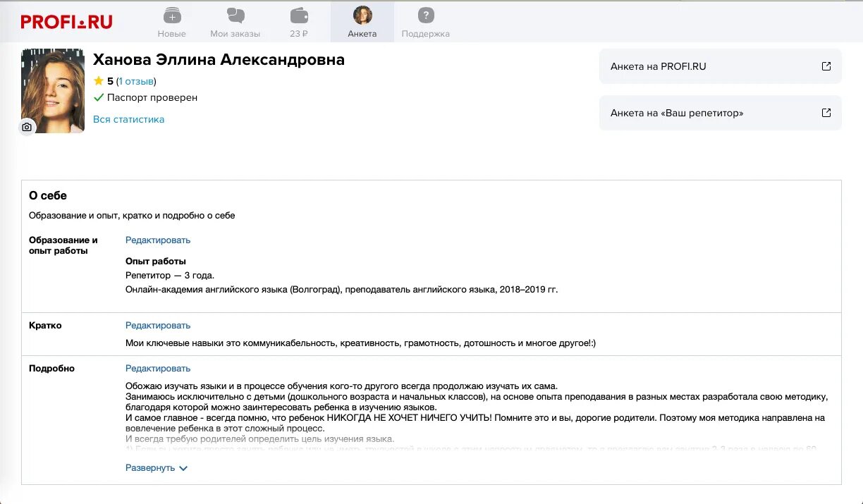Image resolution: width=863 pixels, height=504 pixels.
Task: Click external link icon for «Ваш репетитор»
Action: tap(826, 113)
